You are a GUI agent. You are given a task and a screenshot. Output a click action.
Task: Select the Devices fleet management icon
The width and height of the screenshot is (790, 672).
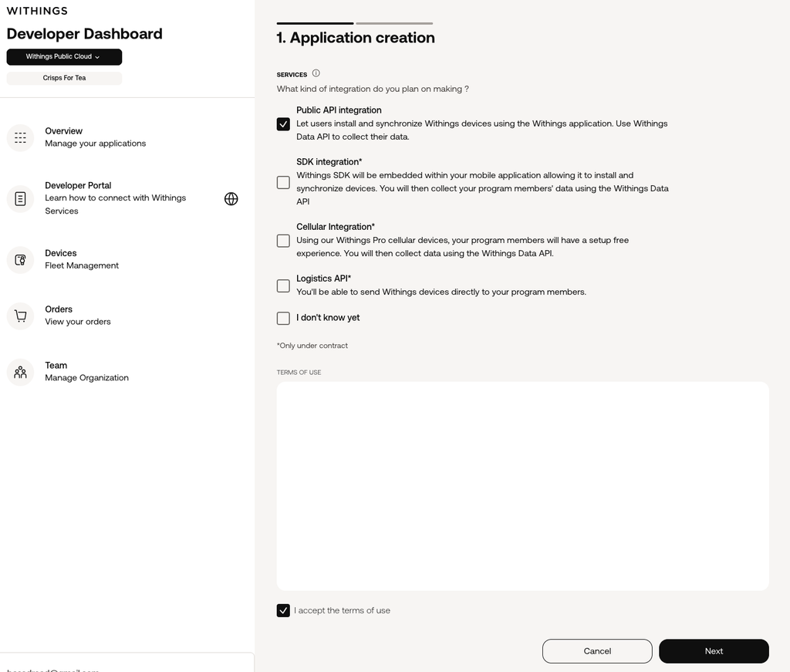coord(20,260)
